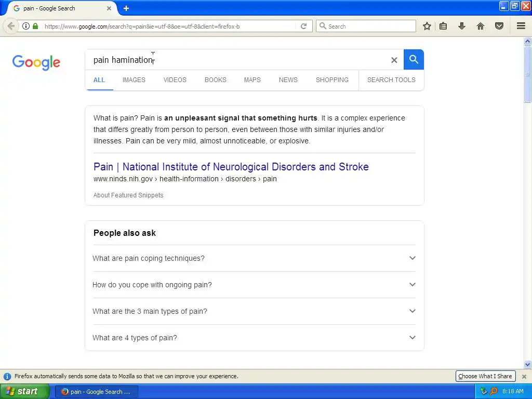This screenshot has width=532, height=399.
Task: Expand 'What are 4 types of pain?'
Action: point(254,338)
